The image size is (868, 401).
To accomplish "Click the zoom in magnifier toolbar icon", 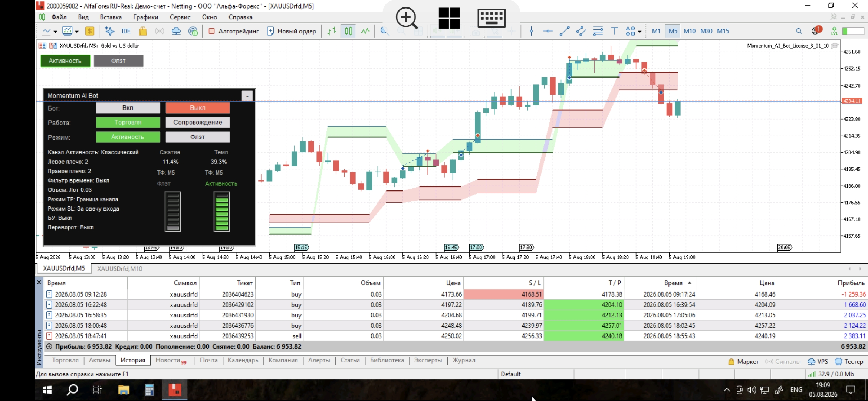I will [x=384, y=31].
